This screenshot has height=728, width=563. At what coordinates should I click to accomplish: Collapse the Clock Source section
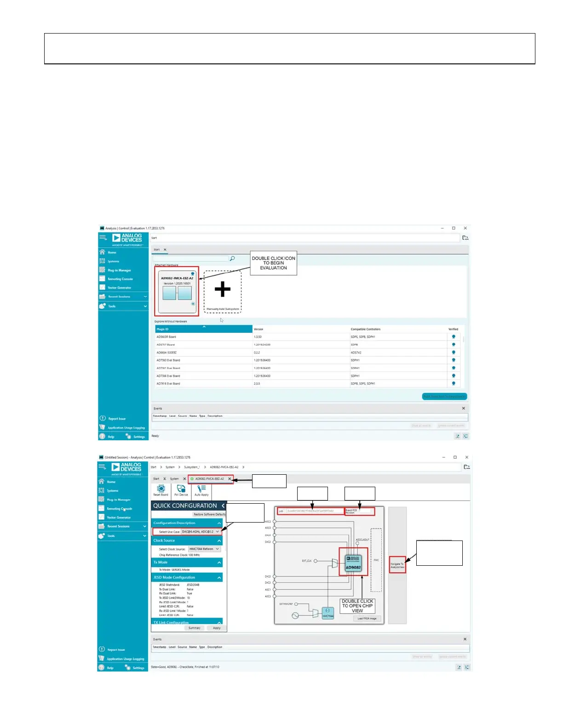click(219, 540)
